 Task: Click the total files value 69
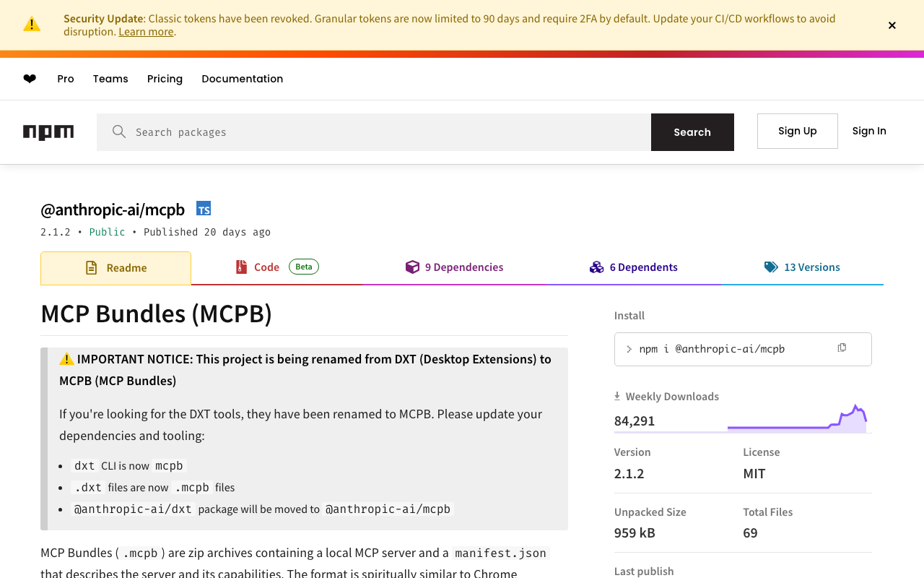[751, 533]
